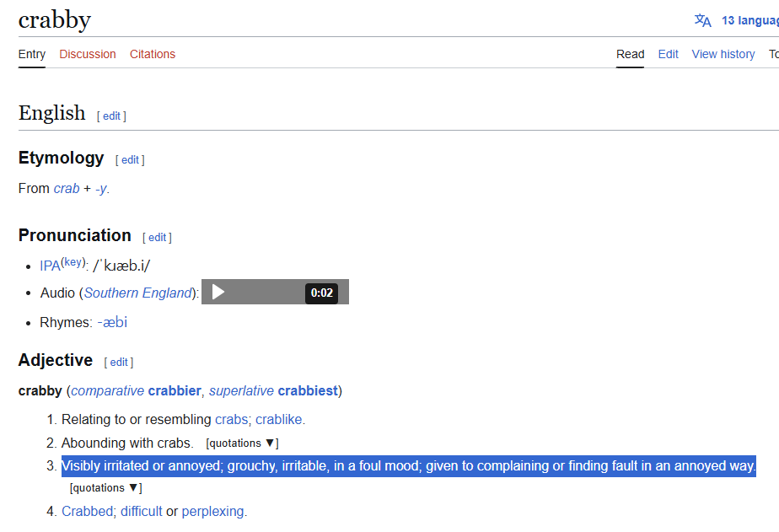Image resolution: width=779 pixels, height=532 pixels.
Task: Play the Southern England audio clip
Action: pos(218,292)
